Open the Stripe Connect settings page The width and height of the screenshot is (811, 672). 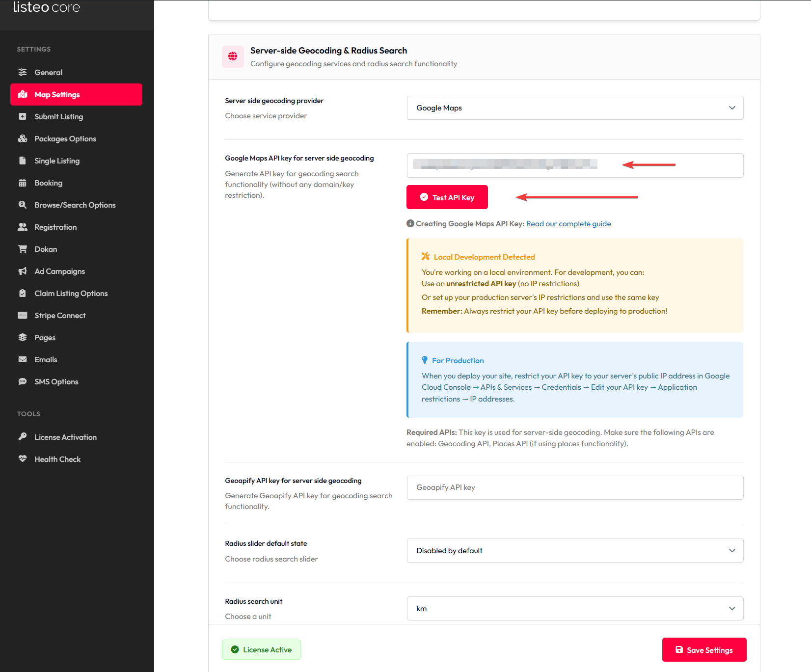(x=60, y=316)
